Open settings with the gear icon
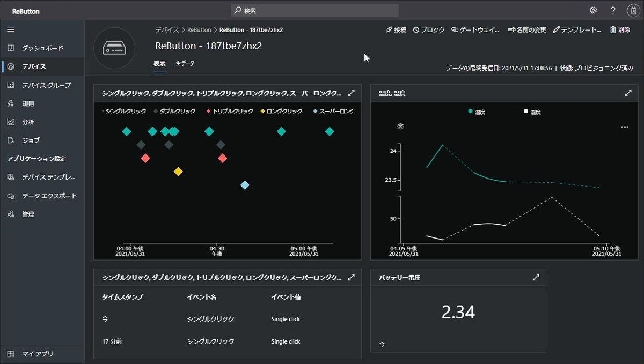Image resolution: width=644 pixels, height=364 pixels. click(x=593, y=11)
